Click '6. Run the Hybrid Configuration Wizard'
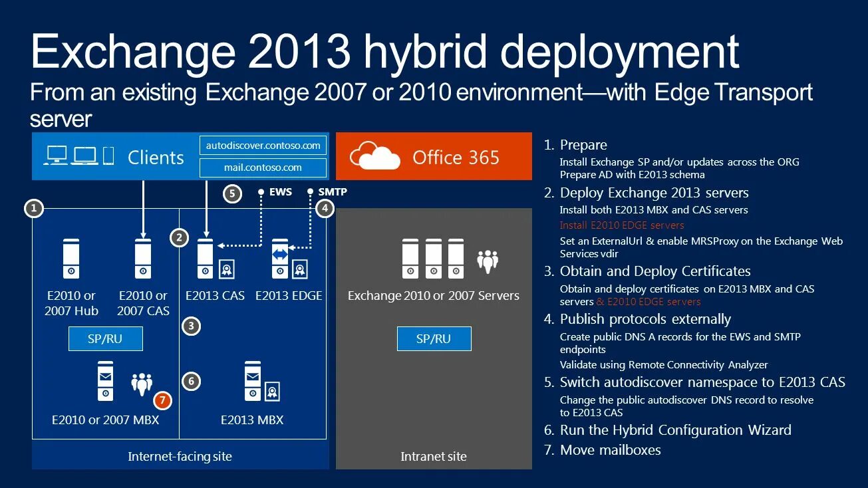The width and height of the screenshot is (868, 488). click(x=668, y=430)
